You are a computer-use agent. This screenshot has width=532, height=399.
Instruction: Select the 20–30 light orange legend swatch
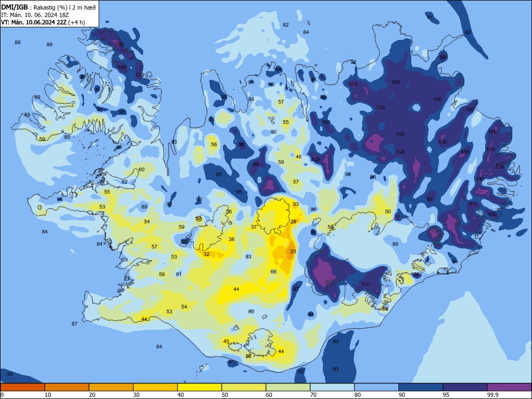coord(111,387)
